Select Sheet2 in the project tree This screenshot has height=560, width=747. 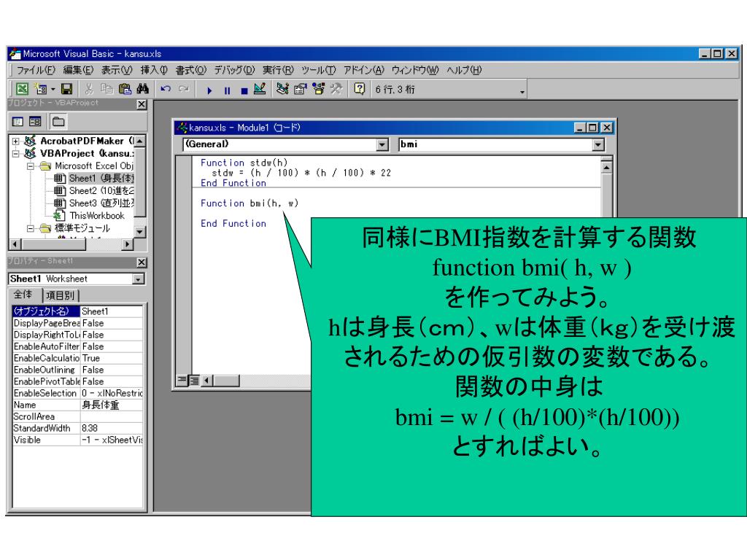point(94,191)
